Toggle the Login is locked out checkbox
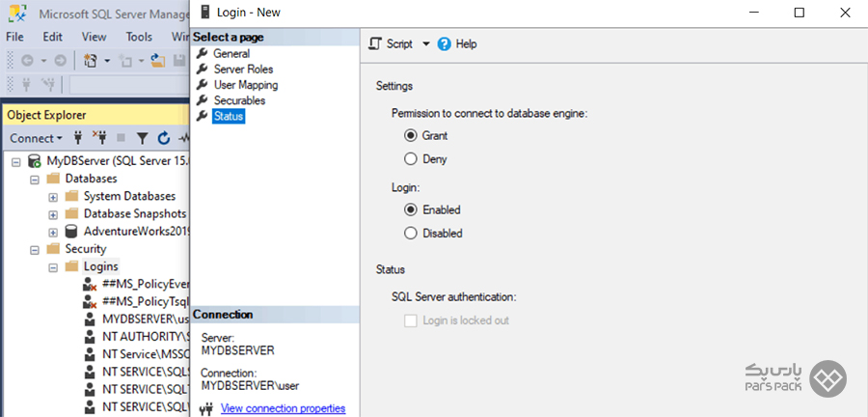 [x=410, y=320]
